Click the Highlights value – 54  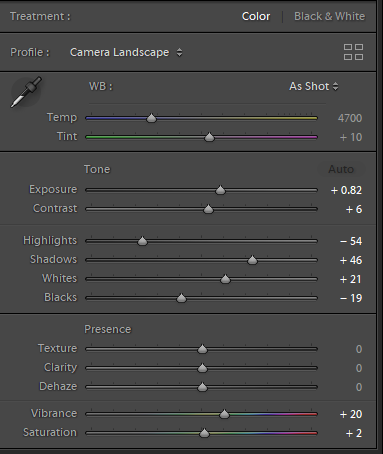tap(351, 241)
